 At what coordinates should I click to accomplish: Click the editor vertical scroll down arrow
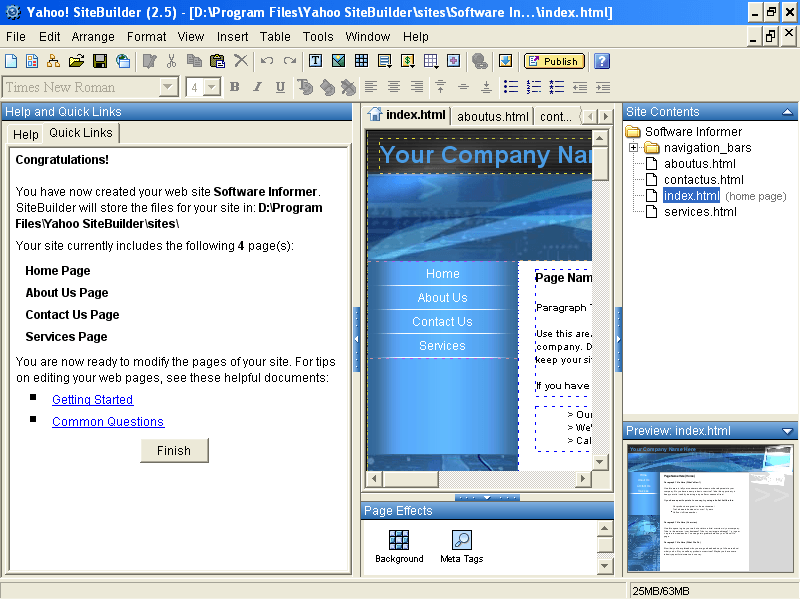click(599, 462)
